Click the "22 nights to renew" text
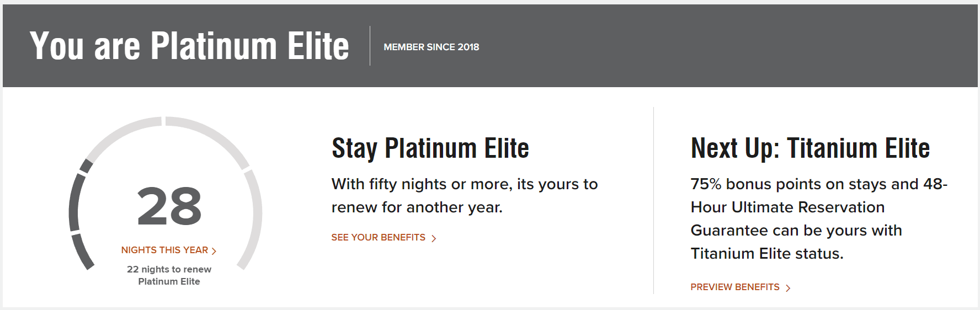Viewport: 980px width, 310px height. point(169,269)
